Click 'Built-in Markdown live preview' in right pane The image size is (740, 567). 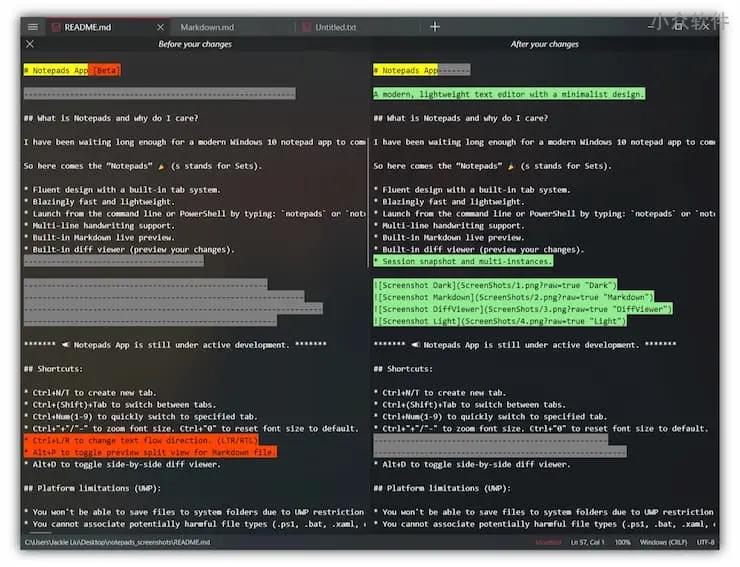pos(449,237)
